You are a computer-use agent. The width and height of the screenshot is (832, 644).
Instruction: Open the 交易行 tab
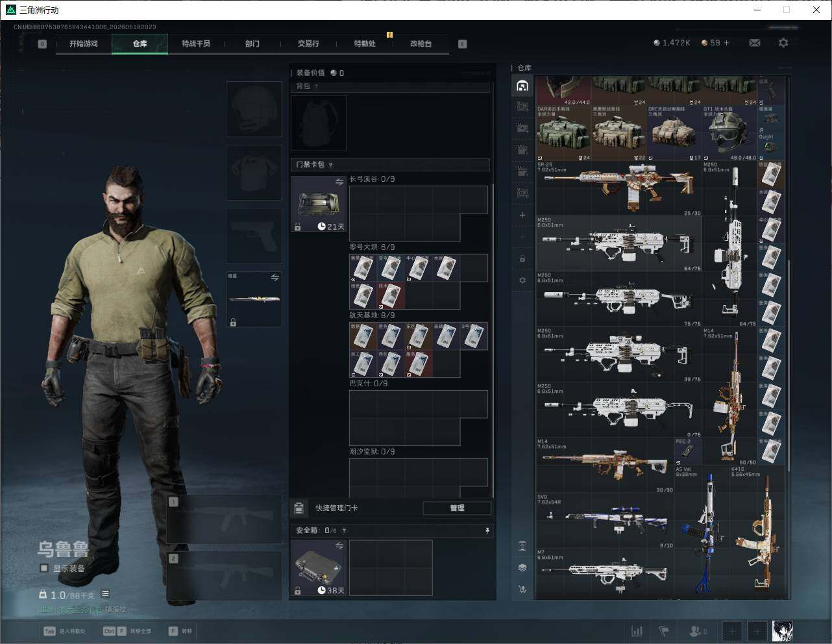[308, 43]
